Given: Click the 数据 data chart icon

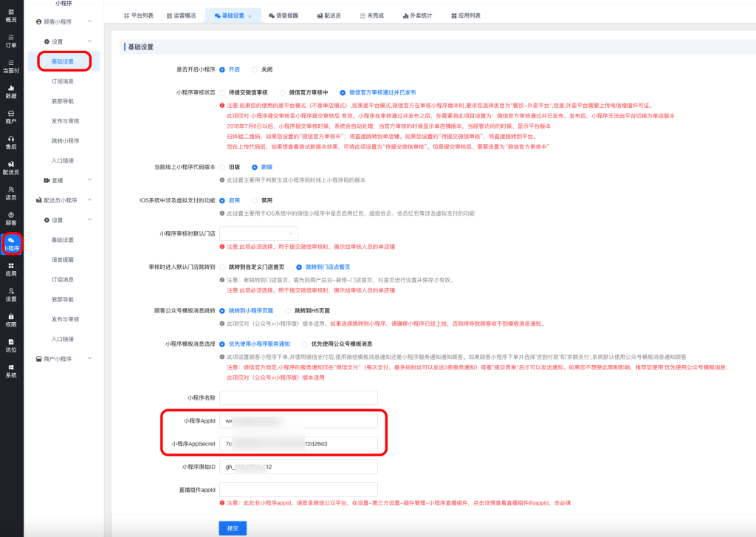Looking at the screenshot, I should point(11,92).
